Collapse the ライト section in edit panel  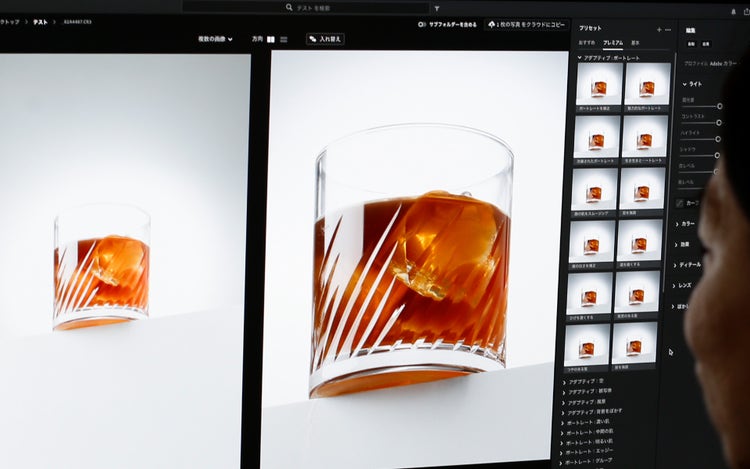[x=684, y=84]
